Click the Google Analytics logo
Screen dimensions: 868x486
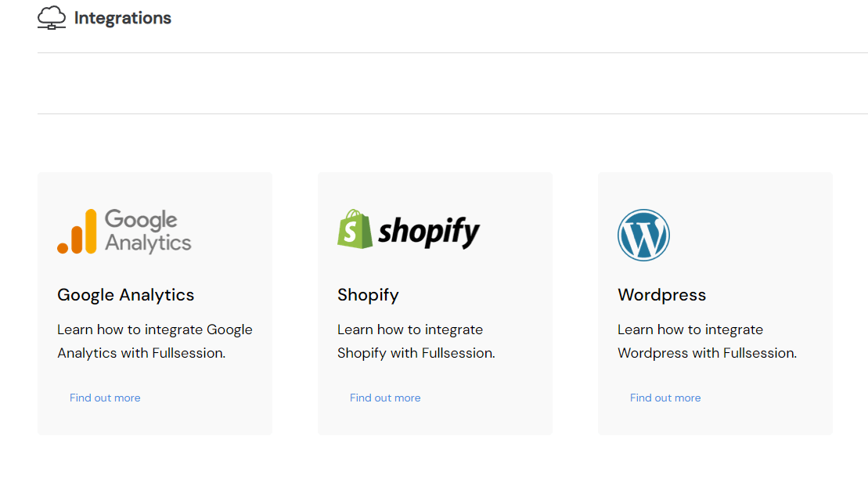coord(124,232)
